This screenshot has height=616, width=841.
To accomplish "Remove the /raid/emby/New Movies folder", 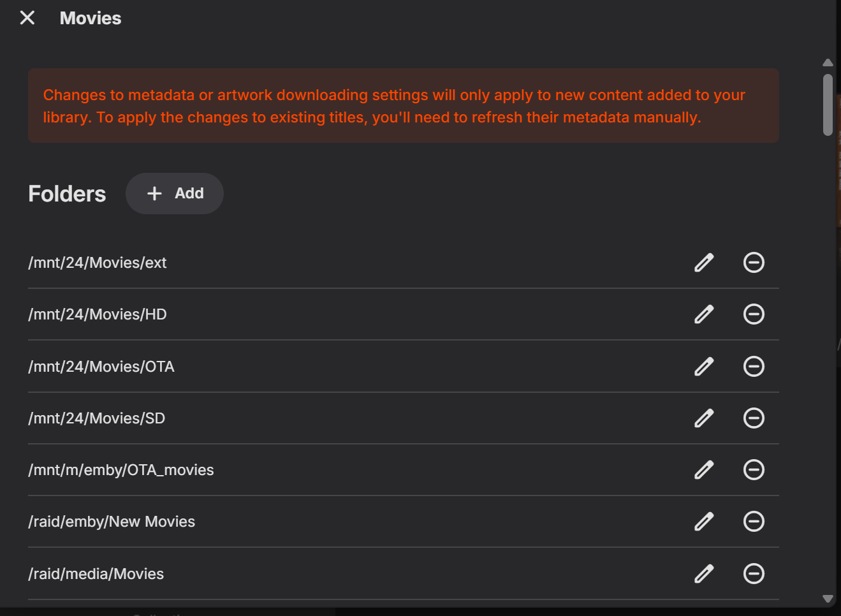I will pos(754,522).
